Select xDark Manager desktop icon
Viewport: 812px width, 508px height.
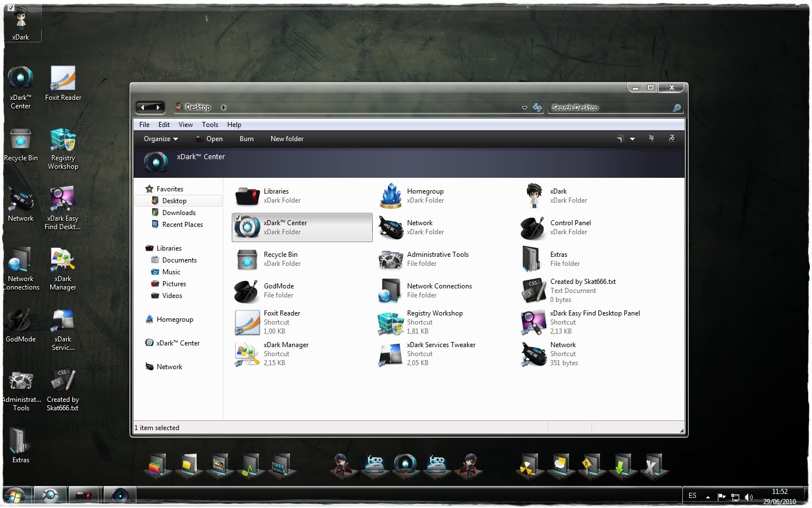pyautogui.click(x=63, y=269)
